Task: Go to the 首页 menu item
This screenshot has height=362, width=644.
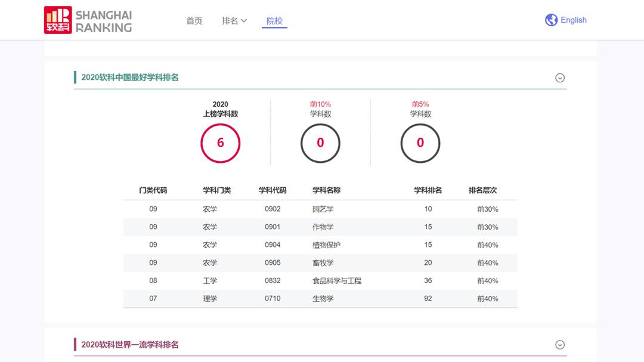Action: point(194,20)
